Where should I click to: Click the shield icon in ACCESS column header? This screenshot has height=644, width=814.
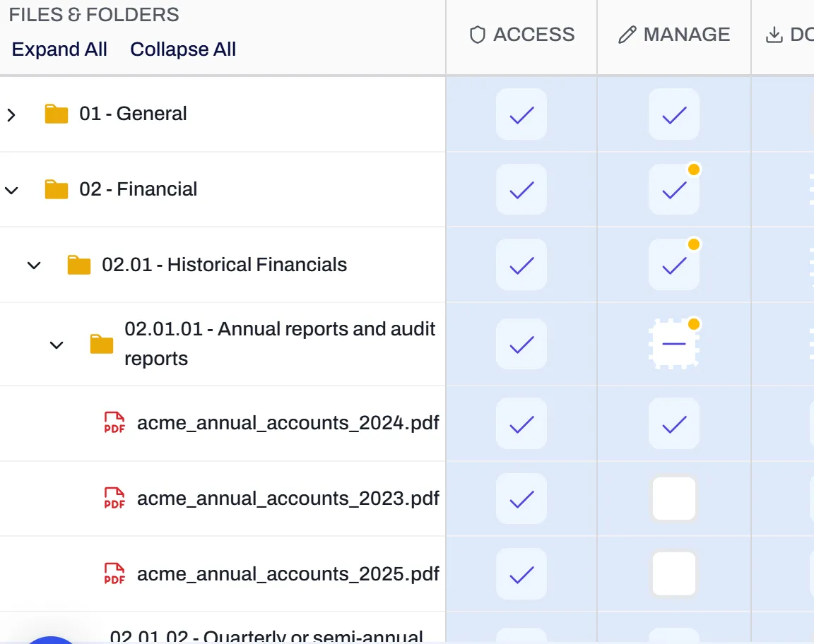pos(476,34)
